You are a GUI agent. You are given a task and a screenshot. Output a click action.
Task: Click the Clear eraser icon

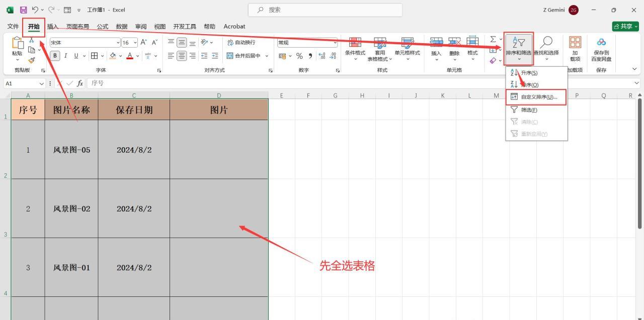(x=493, y=60)
